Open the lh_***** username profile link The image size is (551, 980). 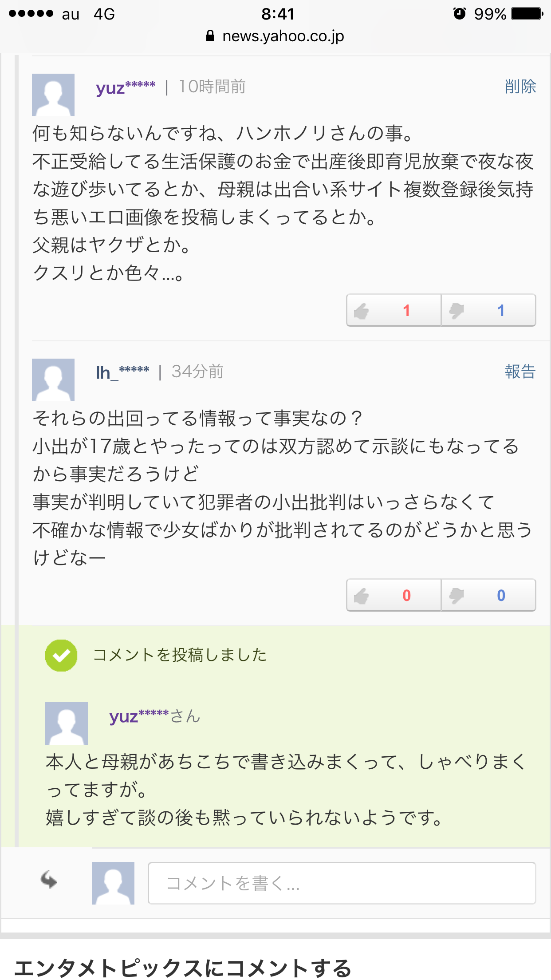point(122,372)
